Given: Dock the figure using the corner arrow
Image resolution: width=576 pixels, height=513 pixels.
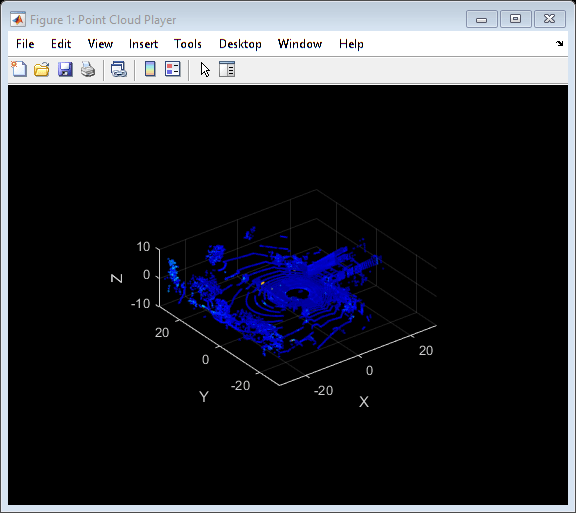Looking at the screenshot, I should click(x=559, y=44).
